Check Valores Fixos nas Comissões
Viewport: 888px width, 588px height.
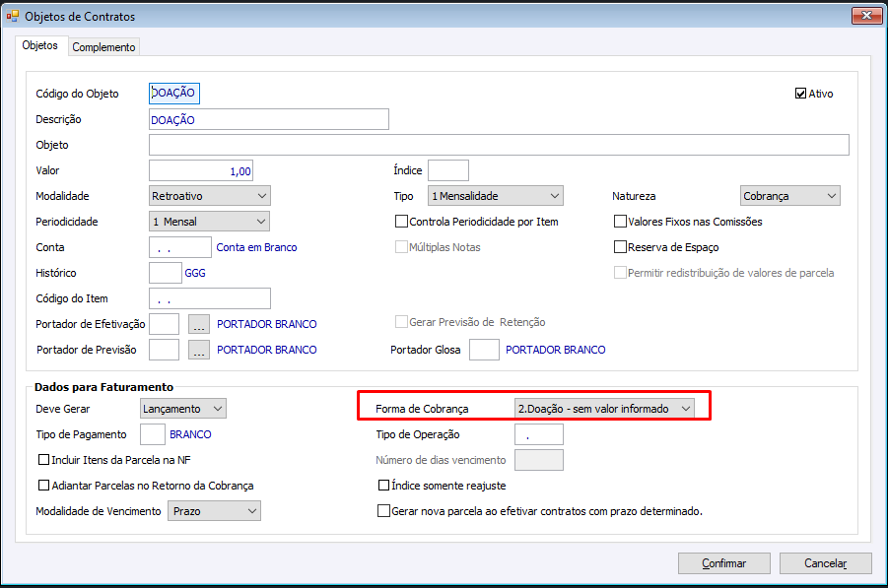click(x=620, y=222)
